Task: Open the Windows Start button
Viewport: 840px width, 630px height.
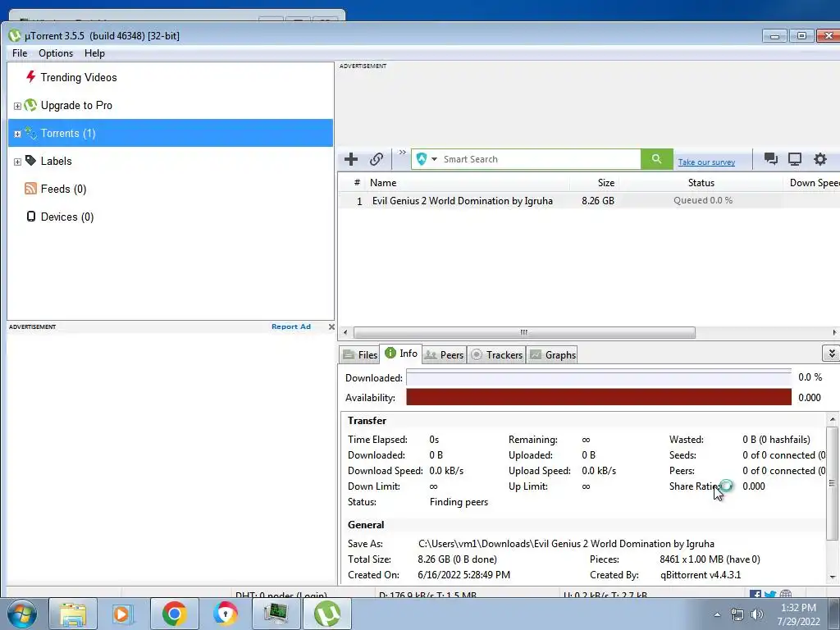Action: click(22, 614)
